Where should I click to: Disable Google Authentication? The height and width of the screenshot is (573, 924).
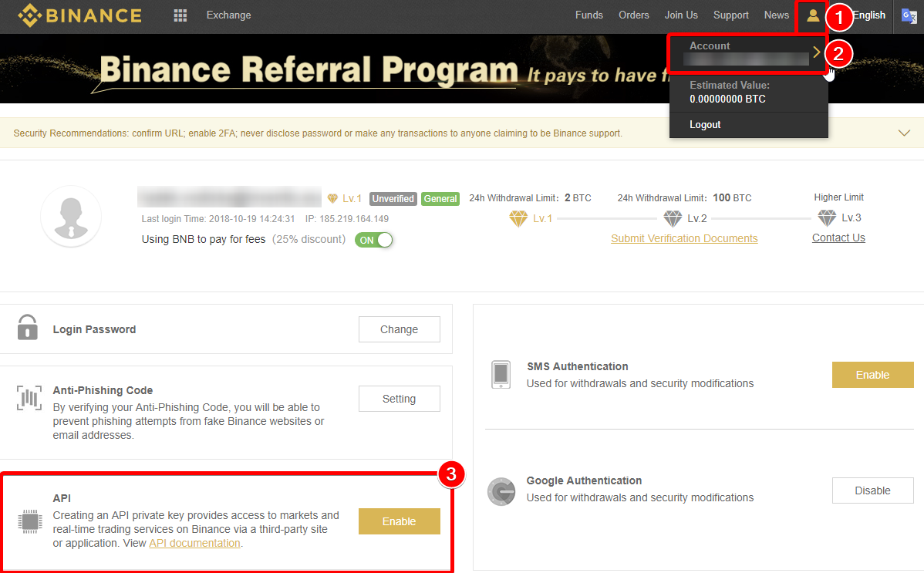point(873,490)
